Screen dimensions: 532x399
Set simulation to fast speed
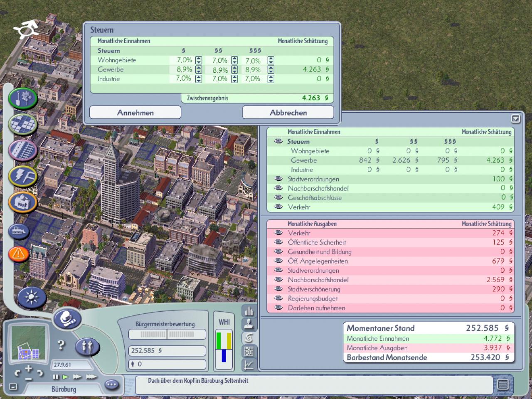(77, 377)
